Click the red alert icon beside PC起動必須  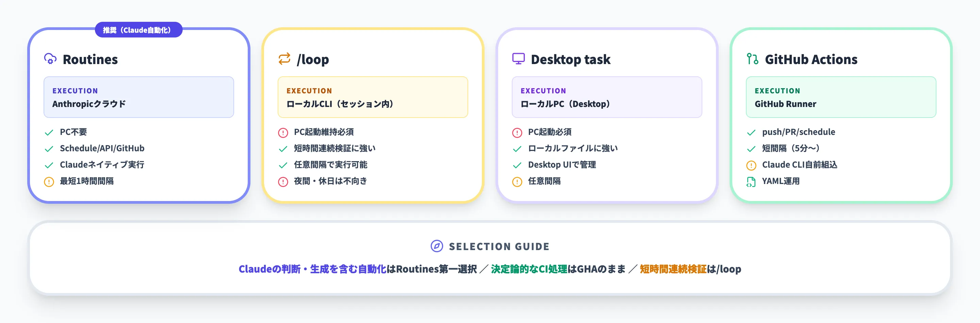coord(517,133)
